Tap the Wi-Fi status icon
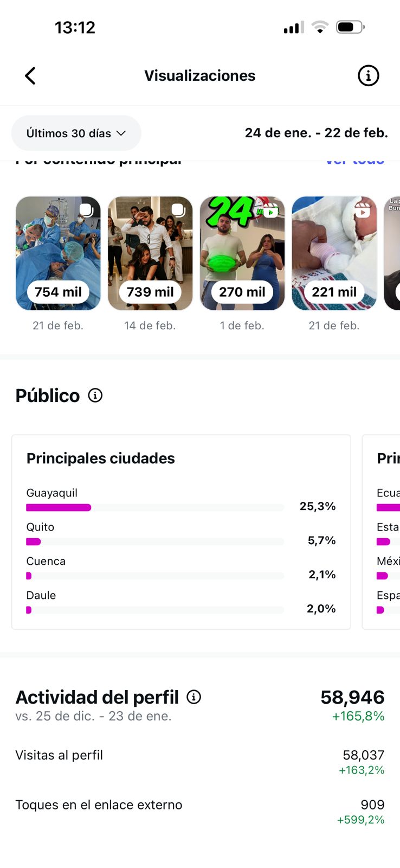The height and width of the screenshot is (868, 400). 320,27
